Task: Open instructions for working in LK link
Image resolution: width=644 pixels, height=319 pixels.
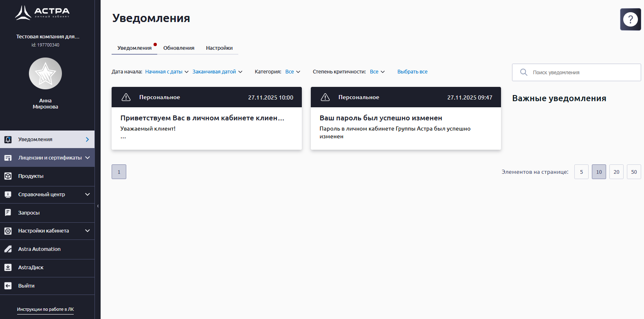Action: coord(45,309)
